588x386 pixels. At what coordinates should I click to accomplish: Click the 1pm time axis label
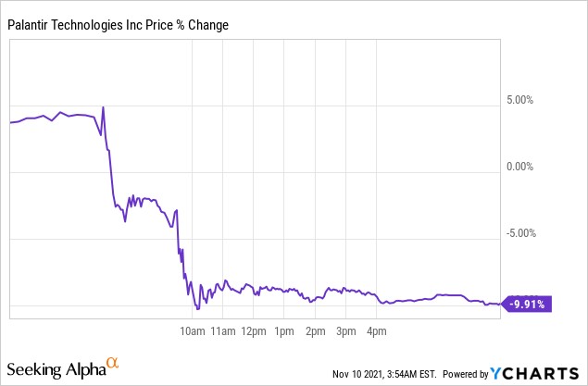pos(284,331)
